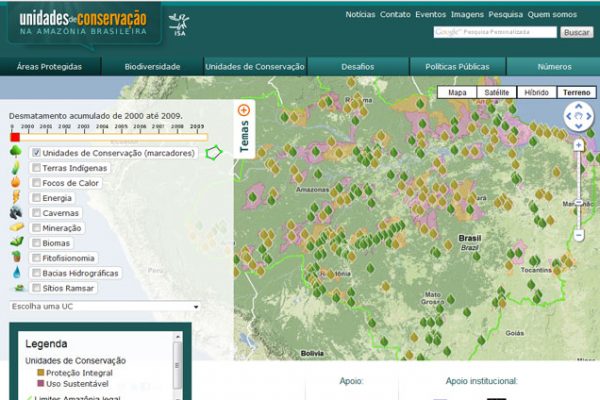Uncheck Unidades de Conservação (marcadores) checkbox

(38, 153)
